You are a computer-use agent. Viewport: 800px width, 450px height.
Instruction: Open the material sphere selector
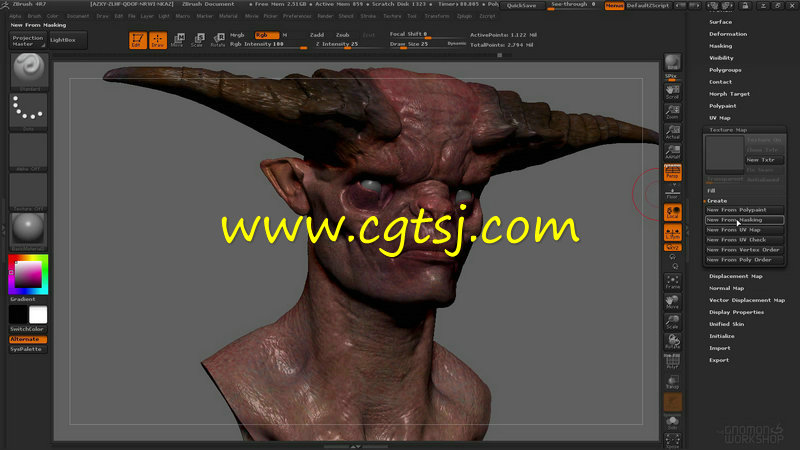click(29, 232)
